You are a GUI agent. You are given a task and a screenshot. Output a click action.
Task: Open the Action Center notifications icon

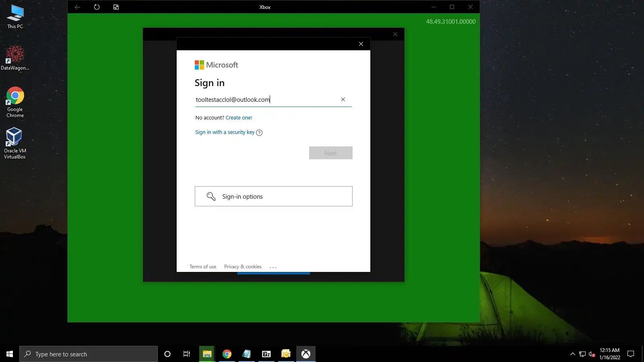point(631,354)
